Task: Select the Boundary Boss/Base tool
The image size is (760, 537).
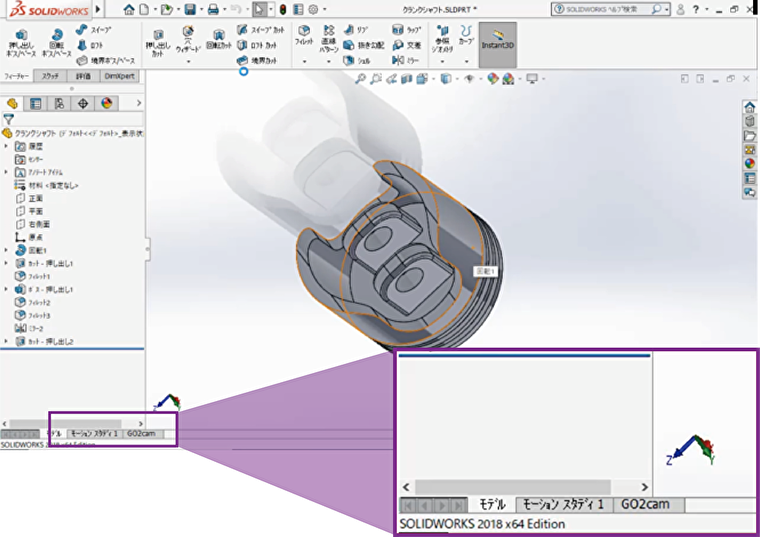Action: [106, 61]
